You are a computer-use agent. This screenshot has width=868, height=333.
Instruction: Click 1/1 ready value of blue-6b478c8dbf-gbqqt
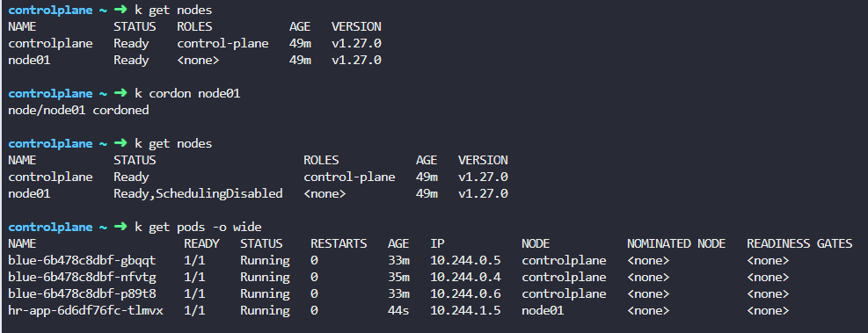point(195,261)
